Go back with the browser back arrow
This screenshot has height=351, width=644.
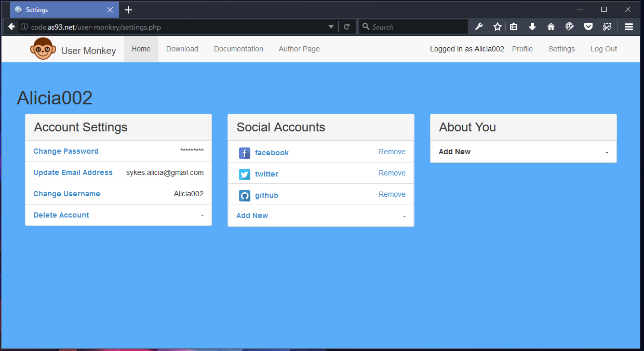[x=11, y=26]
